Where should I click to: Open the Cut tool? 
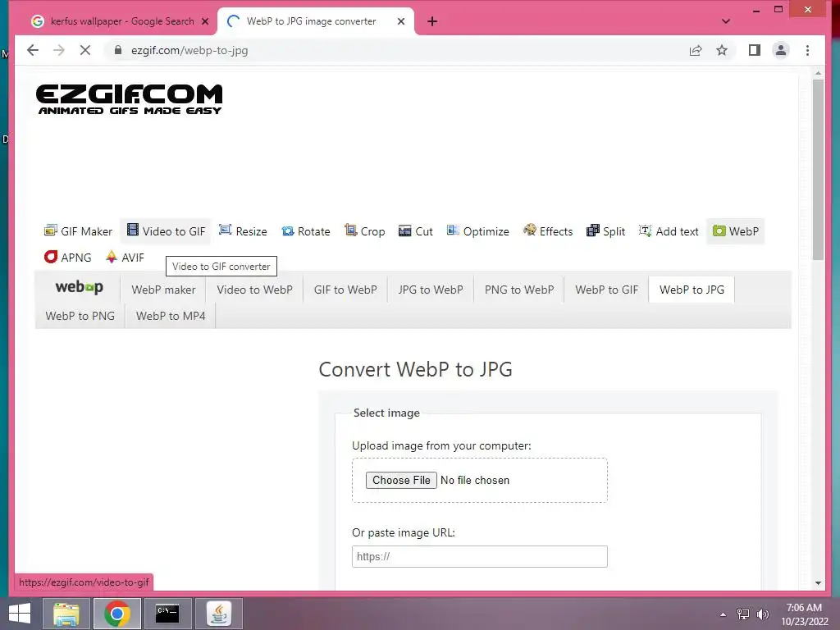[416, 231]
